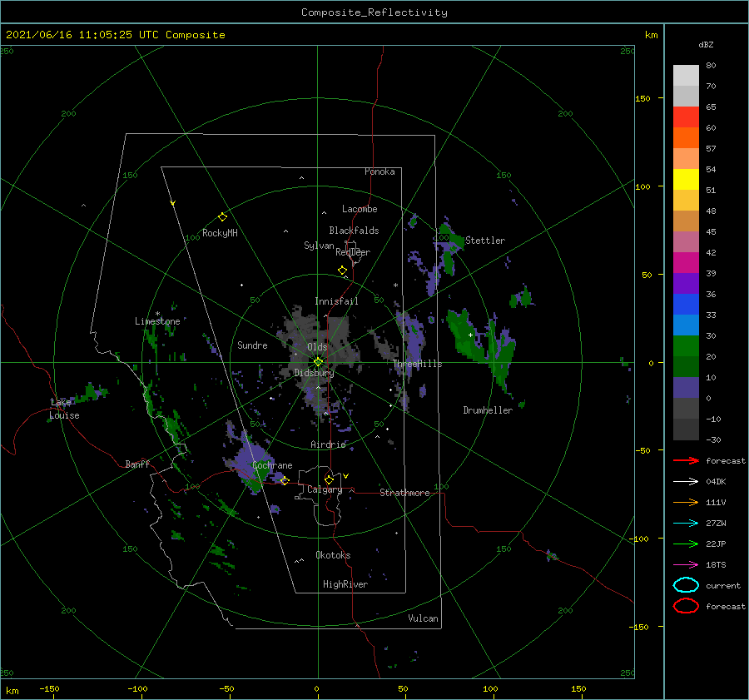
Task: Click the Strathmore label
Action: click(x=404, y=493)
